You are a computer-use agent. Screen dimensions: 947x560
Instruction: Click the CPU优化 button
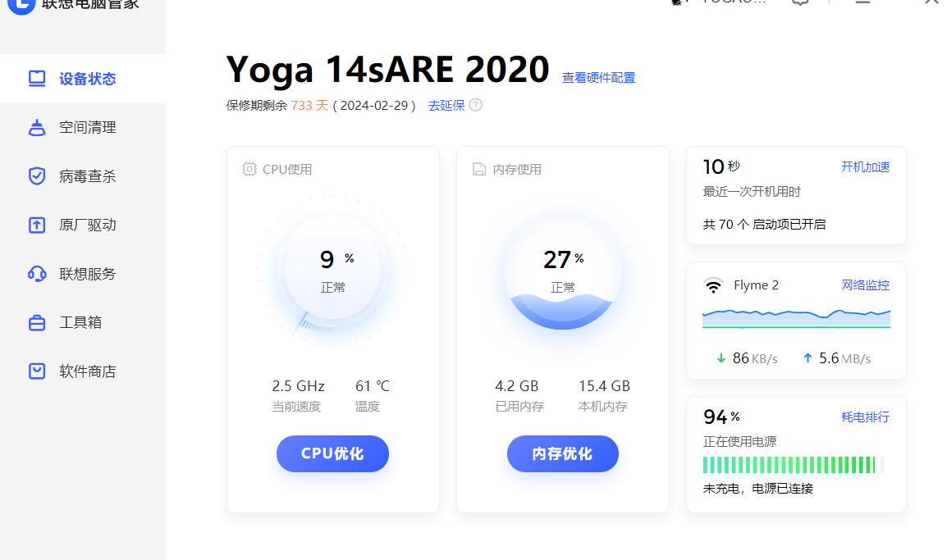(333, 453)
